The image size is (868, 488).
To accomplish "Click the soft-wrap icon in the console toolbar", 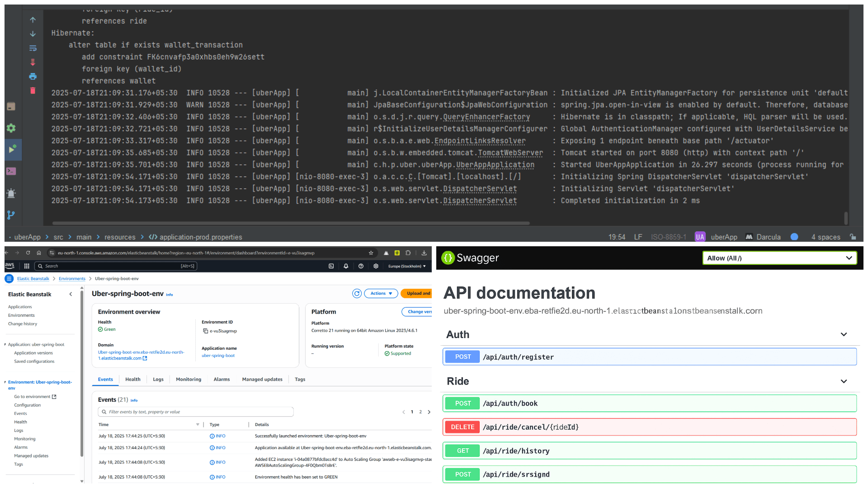I will coord(33,48).
